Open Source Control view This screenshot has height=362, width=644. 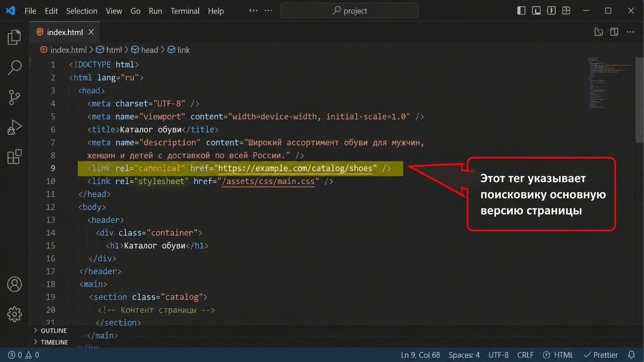[14, 97]
